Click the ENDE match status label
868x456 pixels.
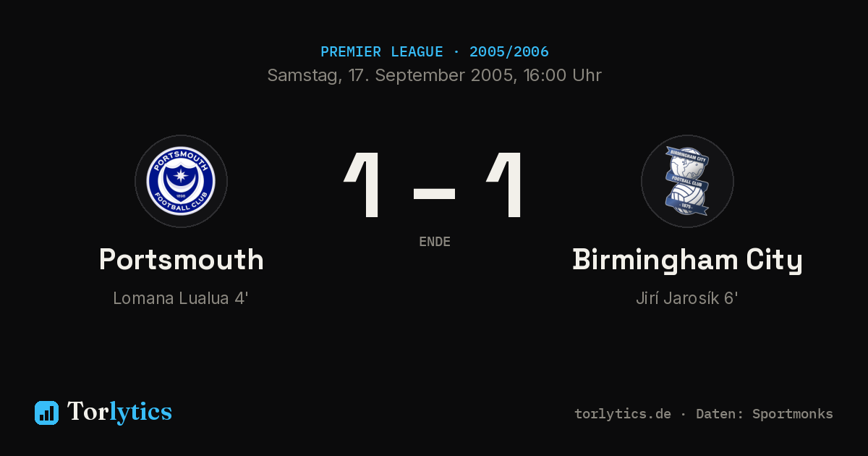pyautogui.click(x=435, y=242)
